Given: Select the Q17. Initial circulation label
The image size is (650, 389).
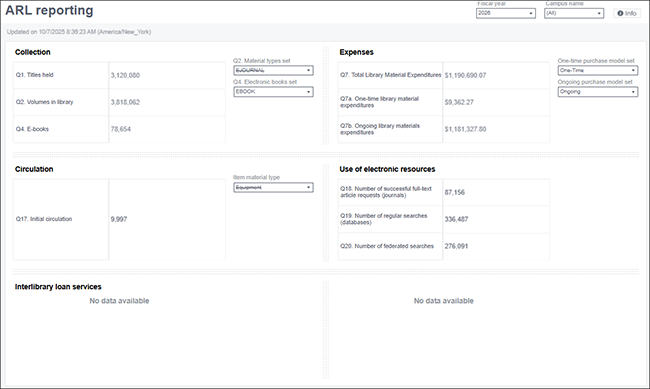Looking at the screenshot, I should point(44,219).
